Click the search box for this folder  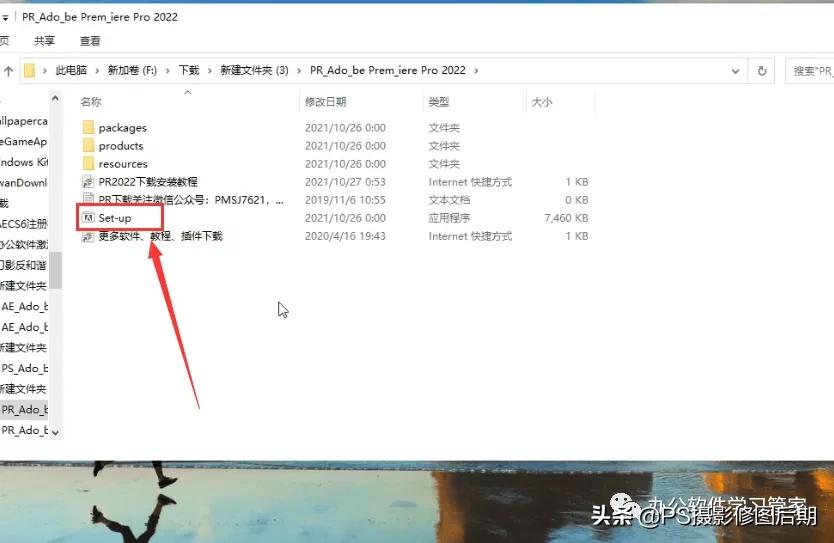[x=810, y=71]
